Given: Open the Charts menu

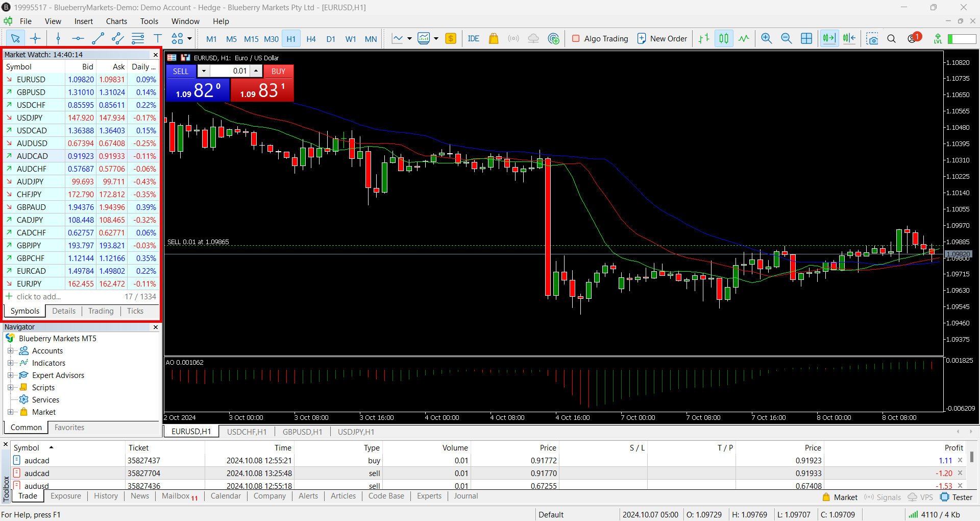Looking at the screenshot, I should click(116, 21).
